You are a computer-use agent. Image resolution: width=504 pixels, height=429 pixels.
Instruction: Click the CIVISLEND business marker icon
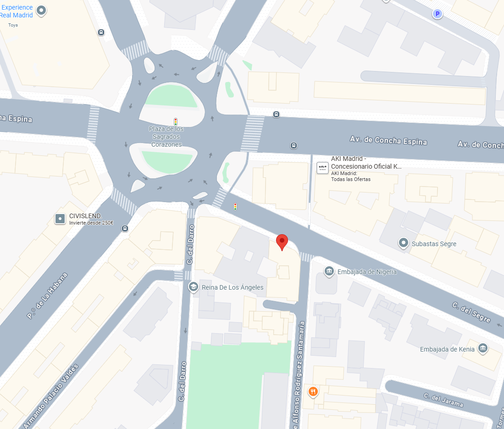[x=60, y=219]
